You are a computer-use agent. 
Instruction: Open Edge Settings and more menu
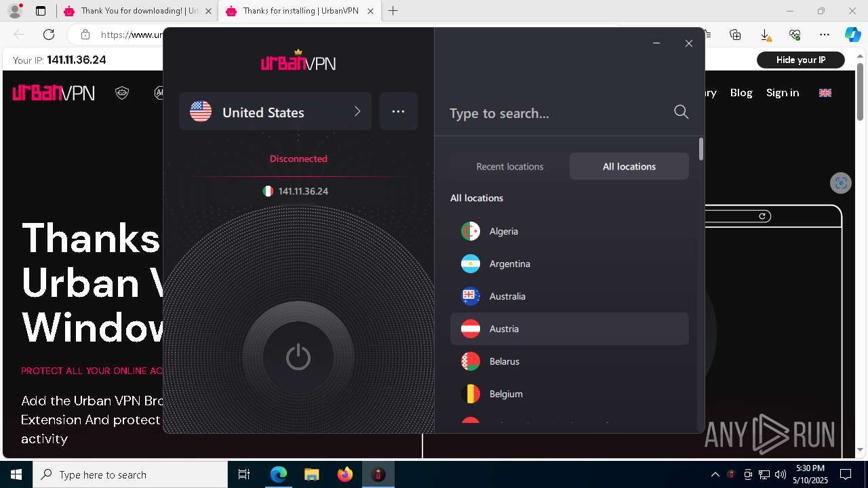[x=825, y=35]
